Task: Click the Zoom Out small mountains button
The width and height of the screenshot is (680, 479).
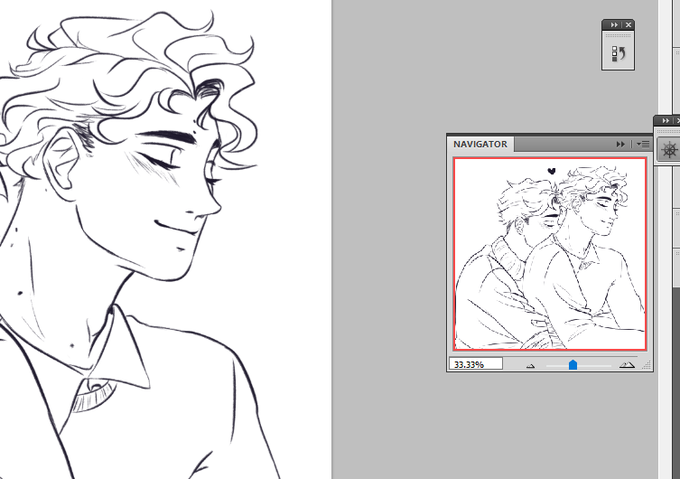Action: point(530,366)
